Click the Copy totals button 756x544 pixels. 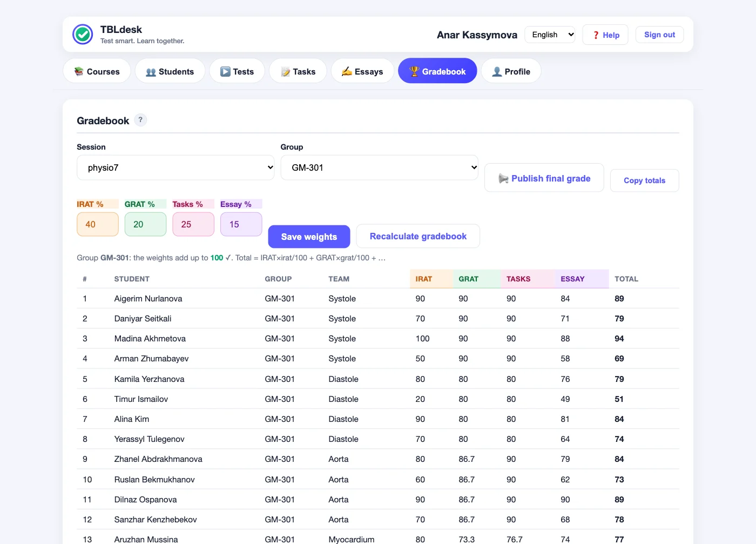(x=644, y=180)
